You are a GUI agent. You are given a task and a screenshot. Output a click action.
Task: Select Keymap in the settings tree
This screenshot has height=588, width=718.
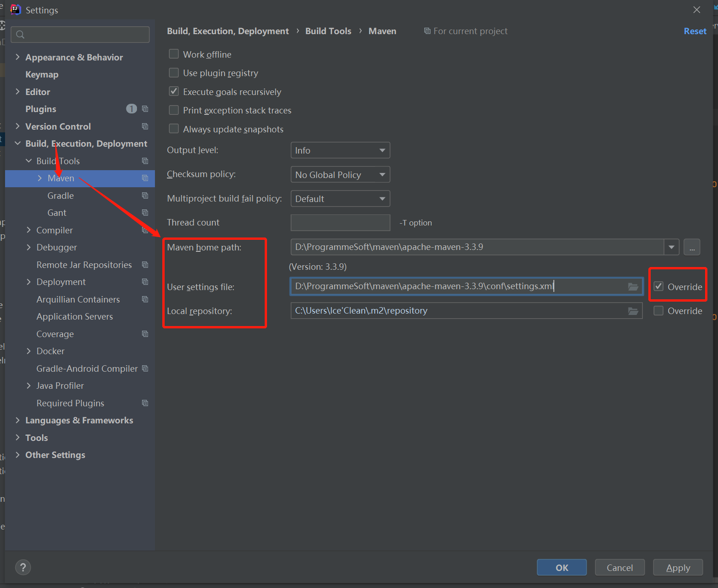(x=42, y=75)
